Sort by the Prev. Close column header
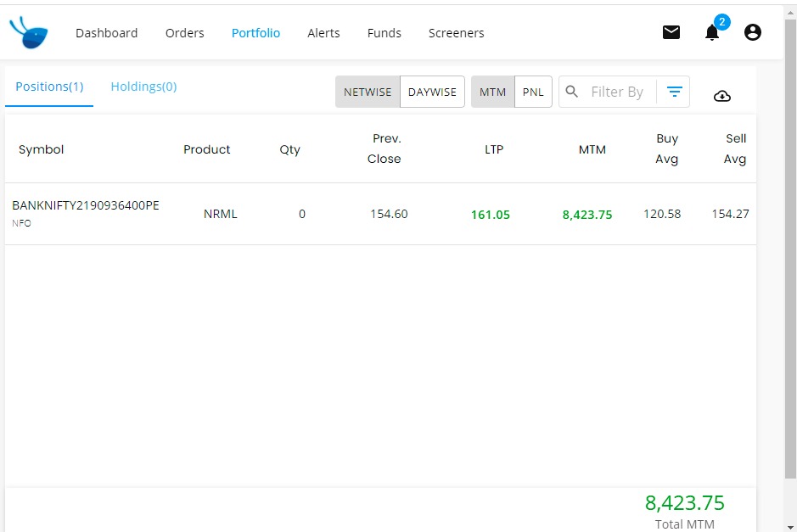 384,148
